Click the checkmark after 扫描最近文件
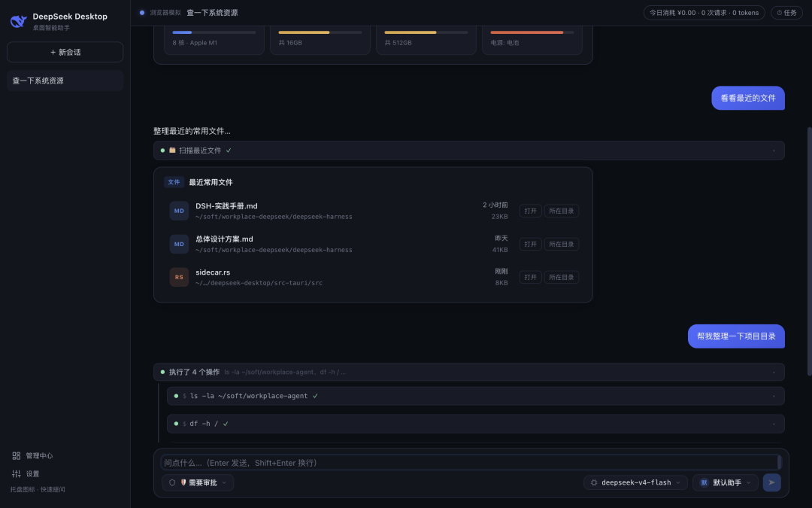This screenshot has height=508, width=812. pos(229,151)
